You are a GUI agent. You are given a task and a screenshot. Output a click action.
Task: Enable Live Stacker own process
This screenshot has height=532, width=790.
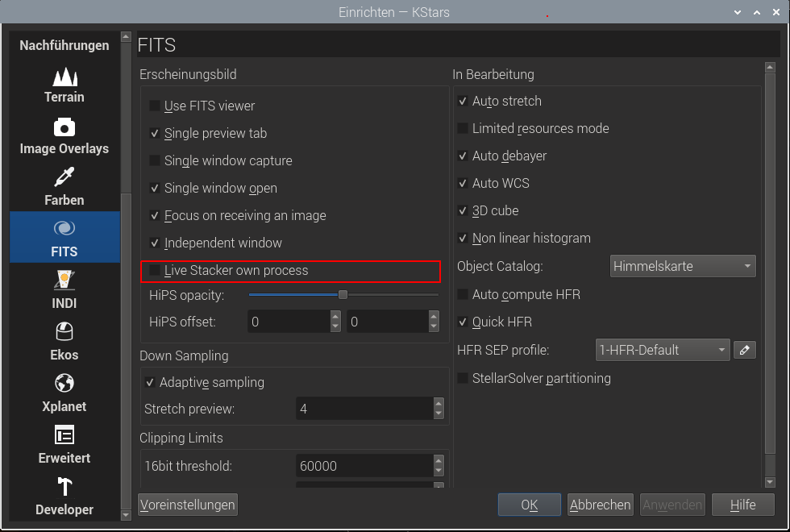point(155,271)
